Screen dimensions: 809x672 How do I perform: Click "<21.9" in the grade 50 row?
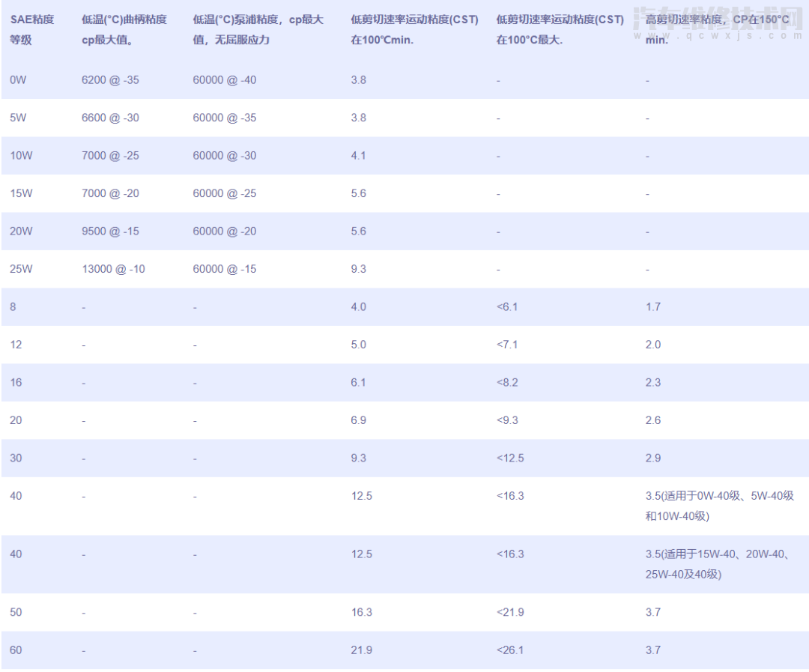tap(510, 612)
